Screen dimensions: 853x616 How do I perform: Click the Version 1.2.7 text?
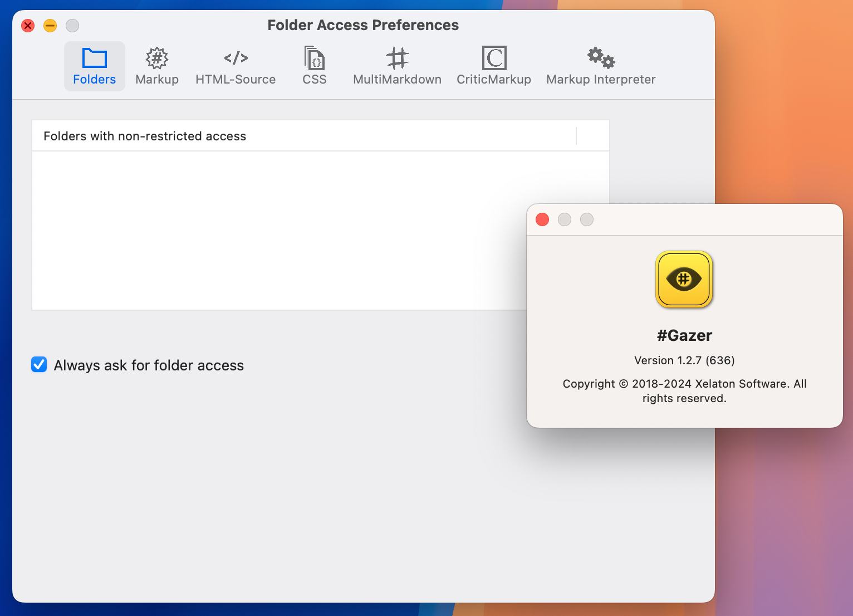[684, 360]
